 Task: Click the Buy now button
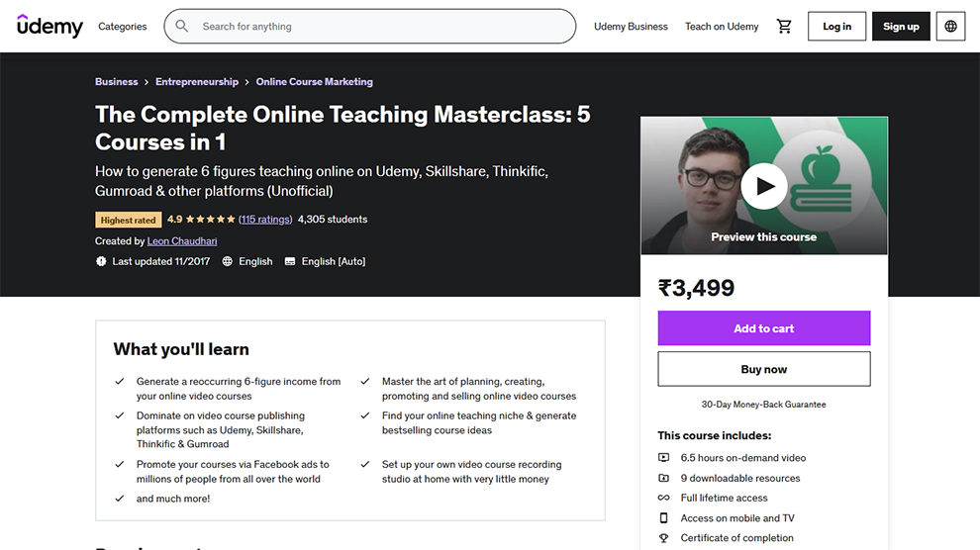coord(764,369)
